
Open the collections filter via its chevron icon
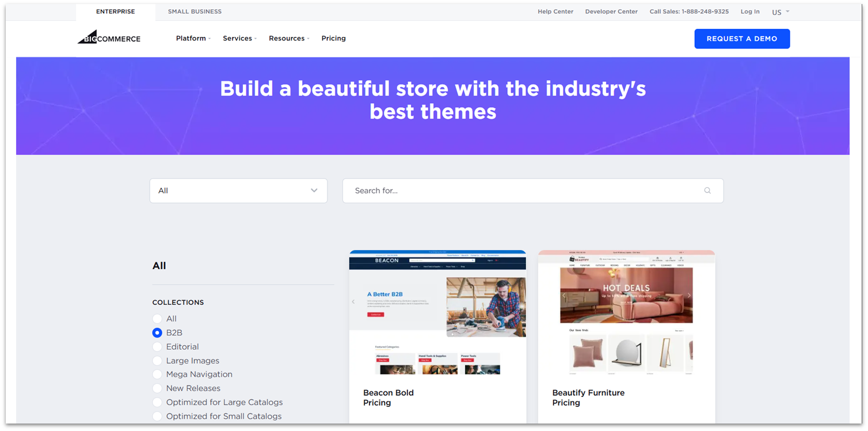(314, 190)
